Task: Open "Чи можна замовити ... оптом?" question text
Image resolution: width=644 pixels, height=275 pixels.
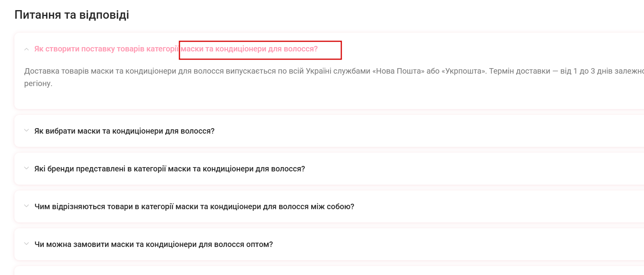Action: (153, 245)
